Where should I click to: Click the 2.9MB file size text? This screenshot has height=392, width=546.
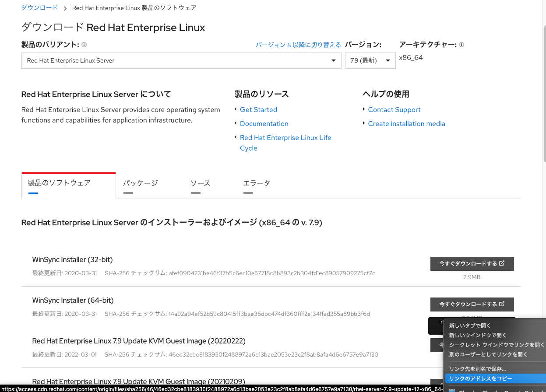[x=472, y=277]
